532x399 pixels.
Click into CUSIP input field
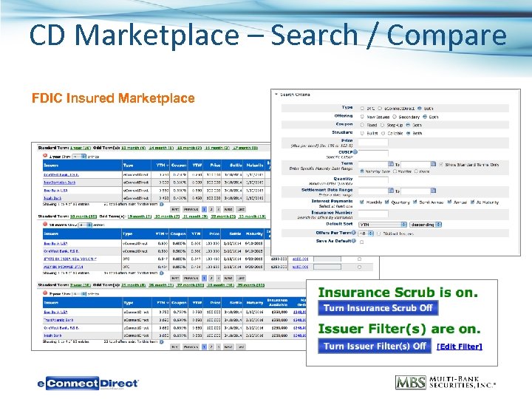373,153
